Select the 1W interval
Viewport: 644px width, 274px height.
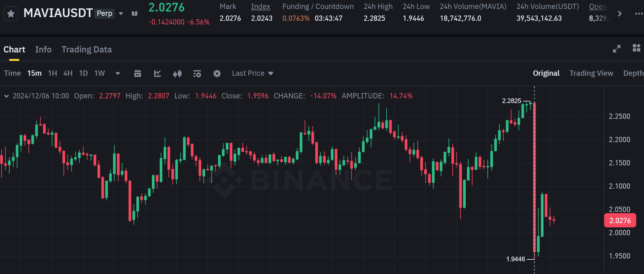pos(100,73)
